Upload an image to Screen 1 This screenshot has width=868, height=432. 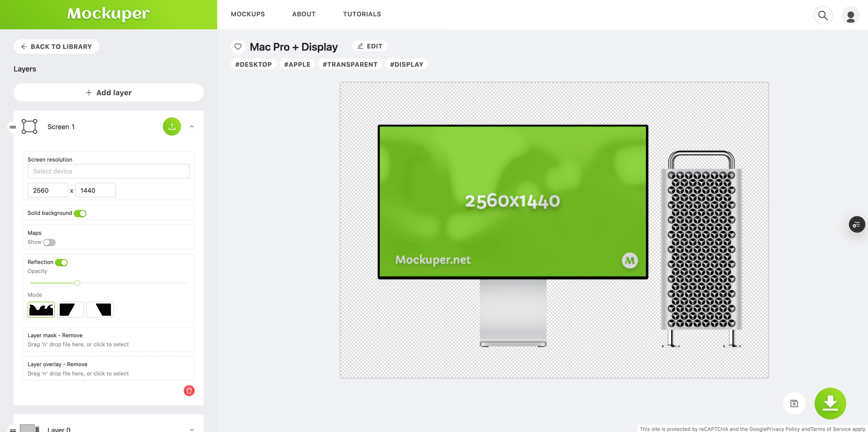click(x=172, y=127)
